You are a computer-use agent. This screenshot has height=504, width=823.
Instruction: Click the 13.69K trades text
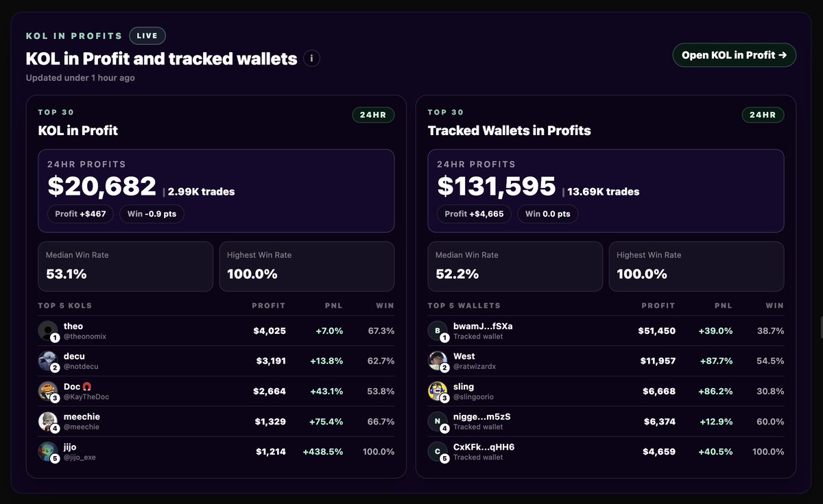point(604,192)
